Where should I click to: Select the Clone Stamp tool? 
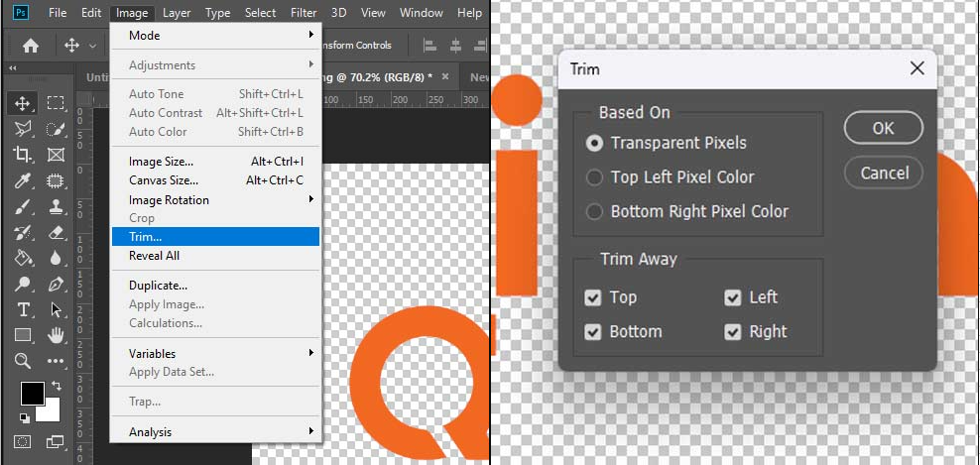[x=56, y=206]
